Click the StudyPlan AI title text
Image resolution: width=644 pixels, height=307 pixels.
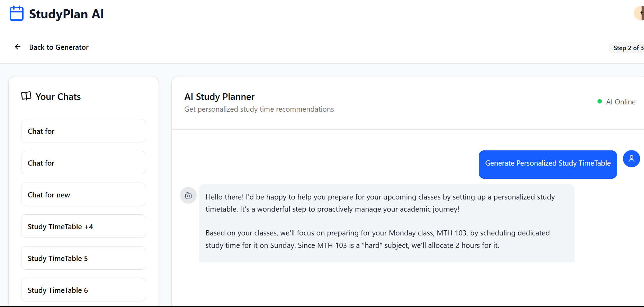pos(66,14)
